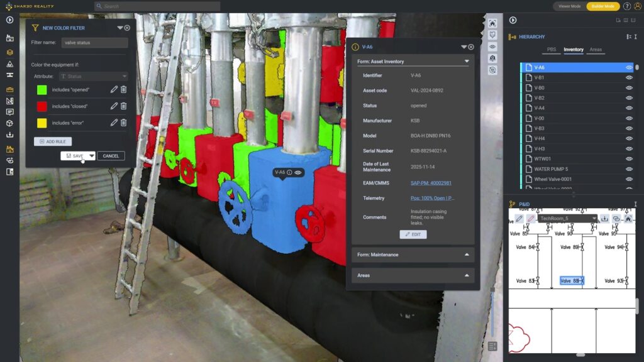Toggle visibility of V-H4 in hierarchy
The width and height of the screenshot is (644, 362).
point(629,138)
